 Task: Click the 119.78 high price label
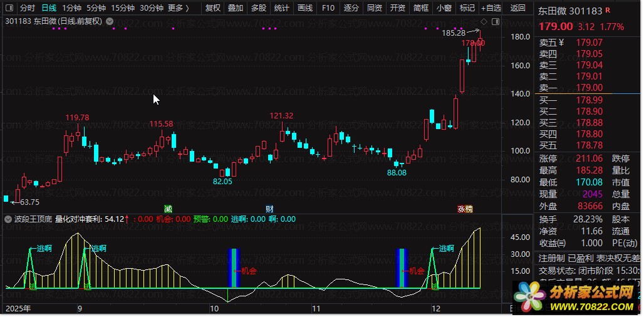pos(77,118)
